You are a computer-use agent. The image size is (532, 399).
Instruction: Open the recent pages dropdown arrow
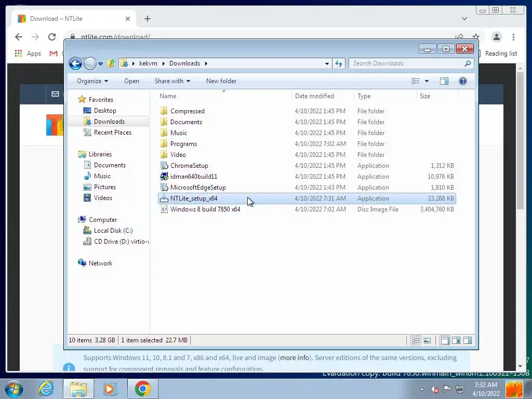point(100,64)
